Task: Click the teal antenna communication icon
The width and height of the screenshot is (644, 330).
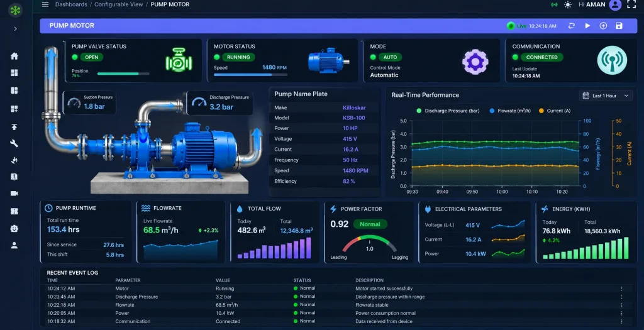Action: click(x=612, y=60)
